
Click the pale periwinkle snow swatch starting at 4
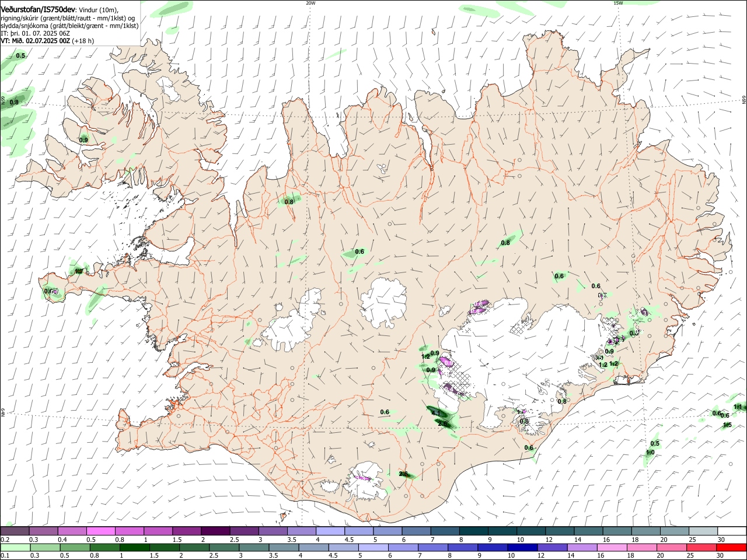(x=330, y=531)
